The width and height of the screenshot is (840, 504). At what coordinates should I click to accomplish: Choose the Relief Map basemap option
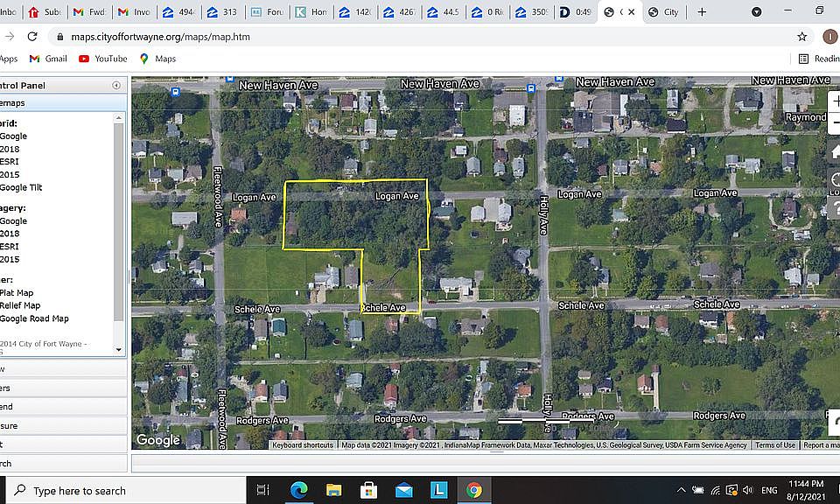pos(20,305)
